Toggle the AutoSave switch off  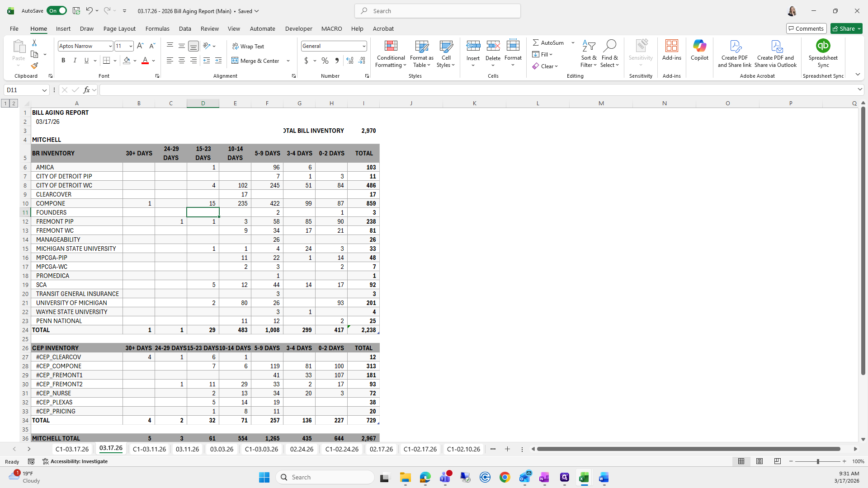point(57,11)
